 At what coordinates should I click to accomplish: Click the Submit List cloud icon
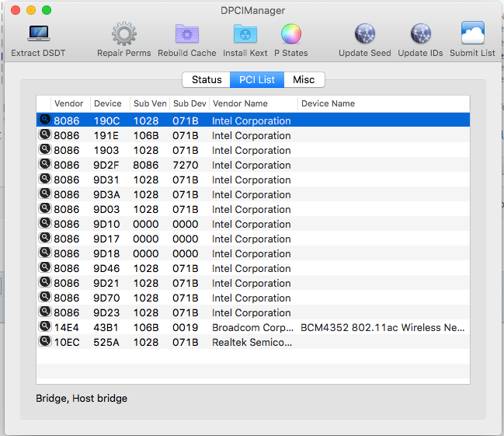click(x=472, y=35)
